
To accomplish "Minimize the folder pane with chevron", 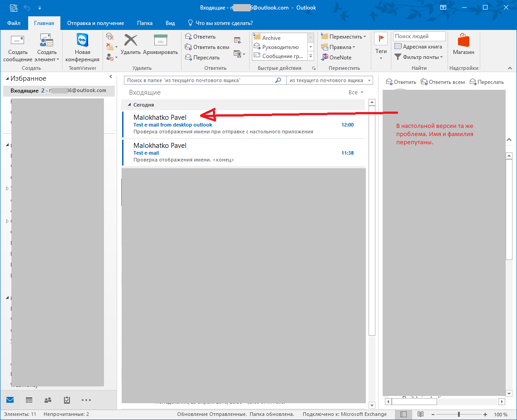I will (111, 77).
